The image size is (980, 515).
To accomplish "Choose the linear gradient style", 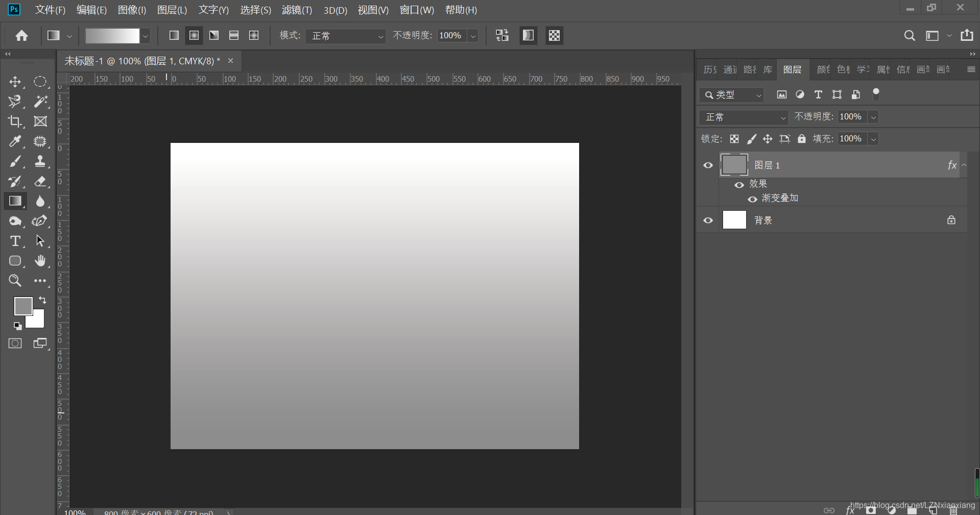I will click(174, 35).
